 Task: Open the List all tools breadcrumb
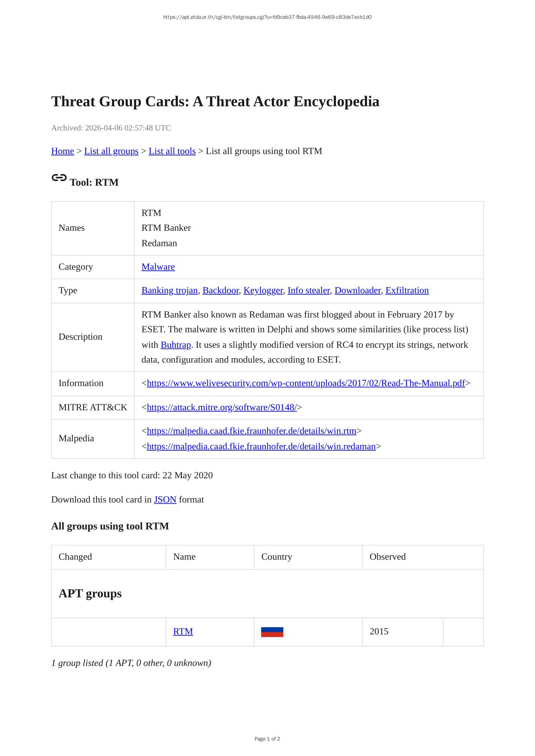pyautogui.click(x=172, y=151)
